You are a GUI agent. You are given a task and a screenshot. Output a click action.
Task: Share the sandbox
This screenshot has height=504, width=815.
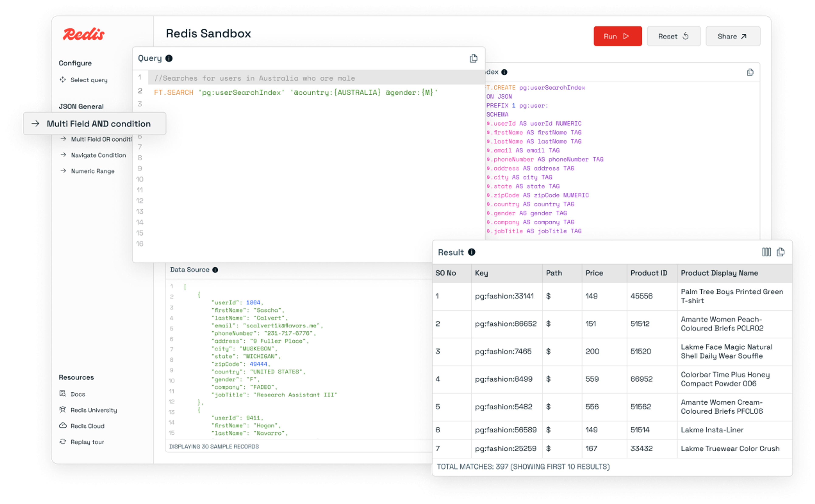pyautogui.click(x=733, y=36)
